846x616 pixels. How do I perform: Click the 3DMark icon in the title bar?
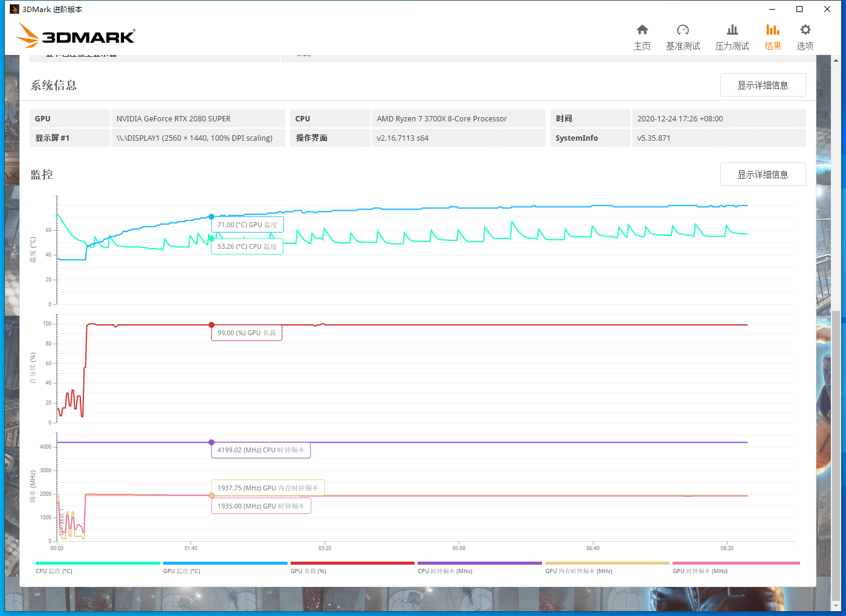coord(16,9)
